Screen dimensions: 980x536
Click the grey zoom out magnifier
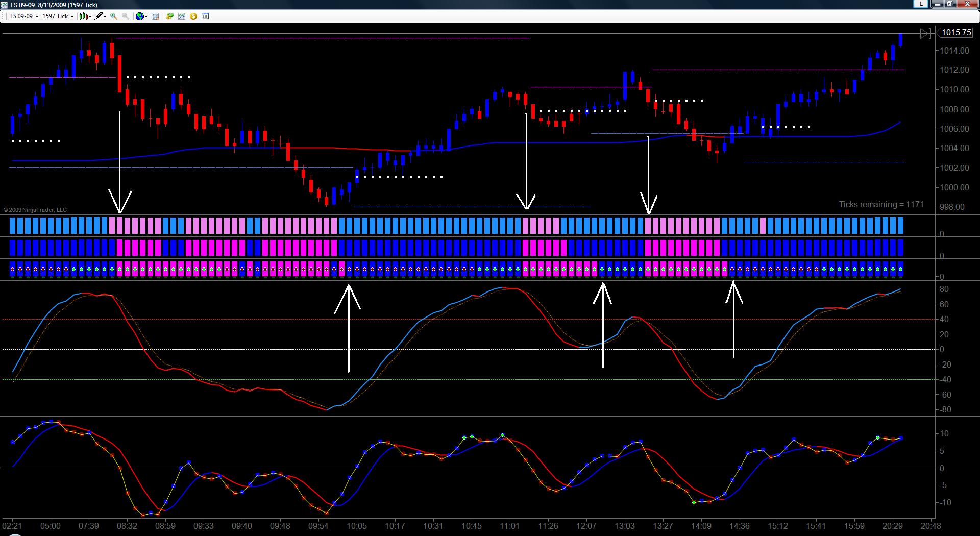[125, 16]
